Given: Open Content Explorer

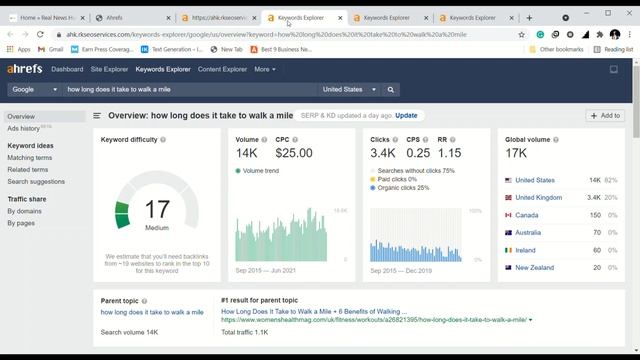Looking at the screenshot, I should 222,69.
